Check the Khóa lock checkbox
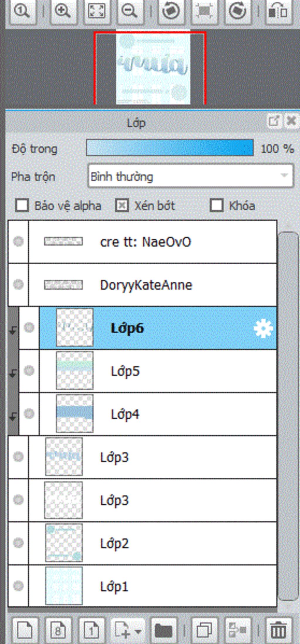 217,205
